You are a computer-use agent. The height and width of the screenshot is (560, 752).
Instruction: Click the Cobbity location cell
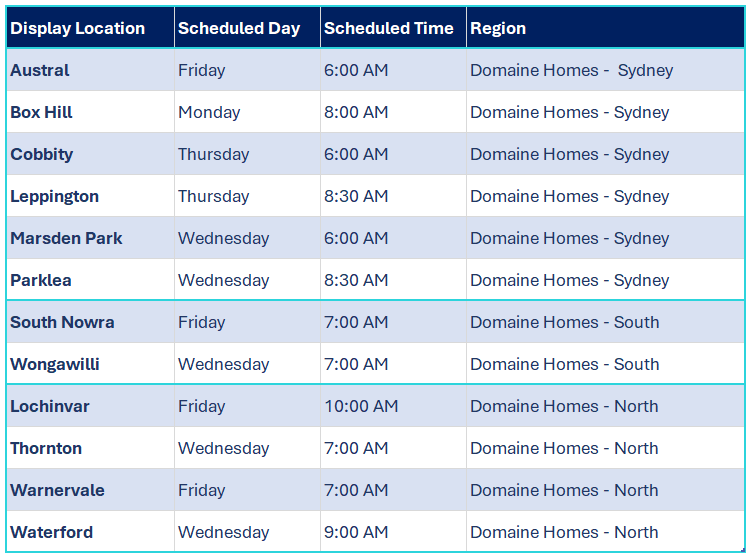(91, 154)
